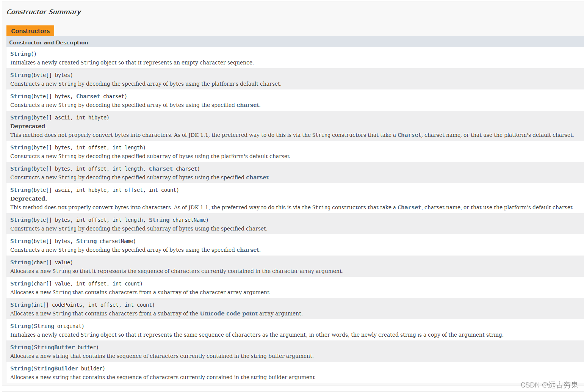
Task: Open String link in String(StringBuffer buffer) row
Action: (x=20, y=347)
